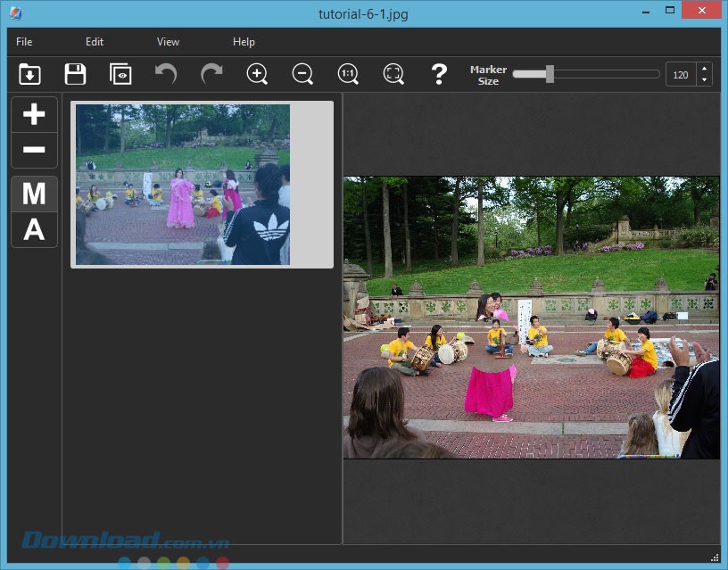Click the Save floppy disk icon
728x570 pixels.
point(75,74)
